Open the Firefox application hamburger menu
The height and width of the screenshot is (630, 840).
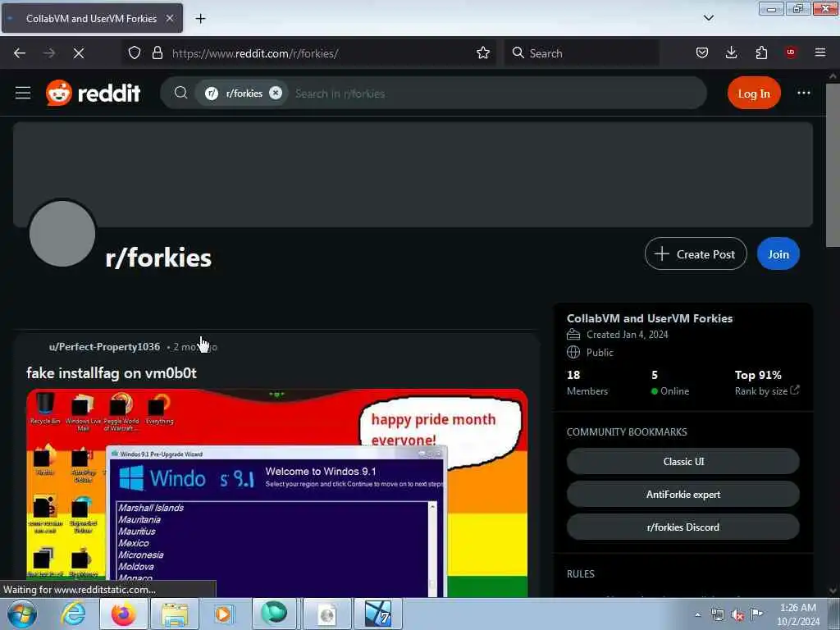coord(820,53)
